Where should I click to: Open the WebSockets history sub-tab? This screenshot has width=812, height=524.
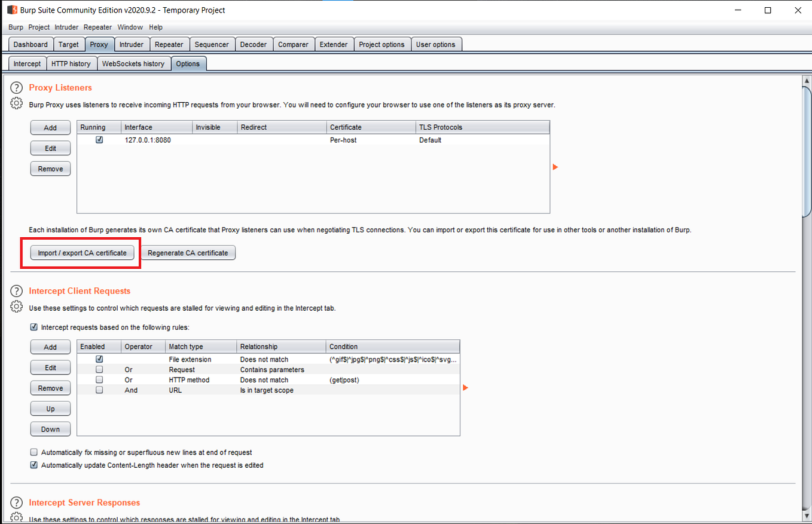(133, 64)
